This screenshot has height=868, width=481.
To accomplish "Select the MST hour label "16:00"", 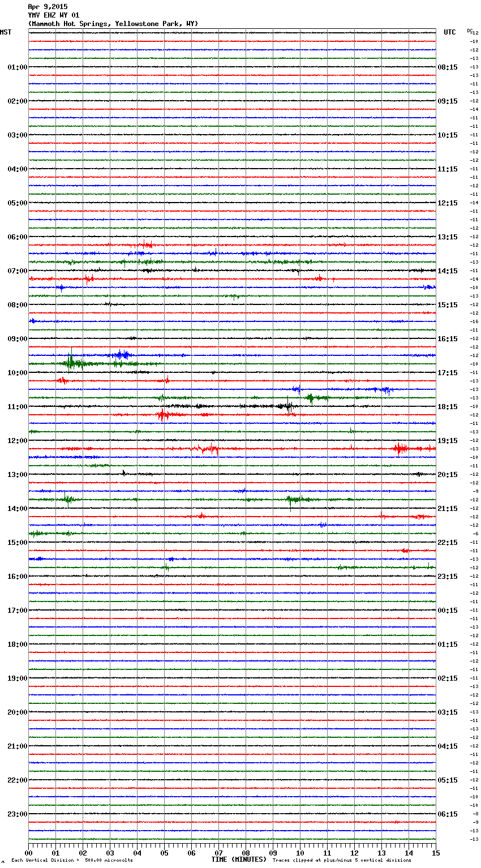I will tap(18, 577).
